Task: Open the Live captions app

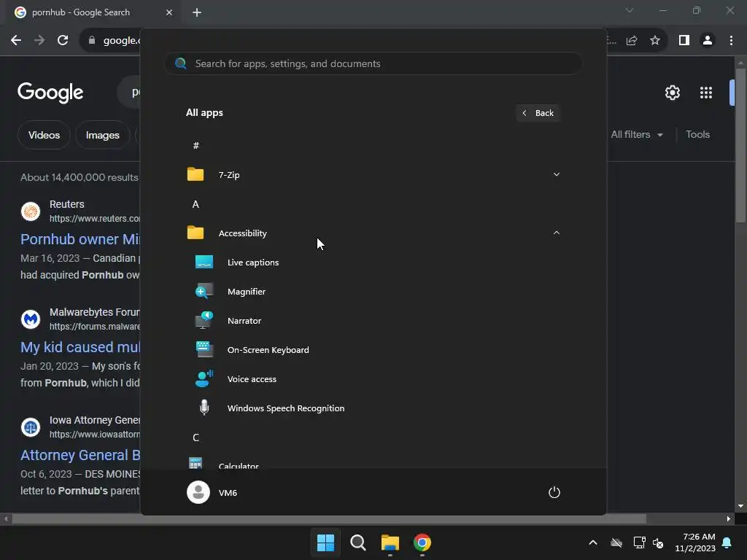Action: point(373,262)
